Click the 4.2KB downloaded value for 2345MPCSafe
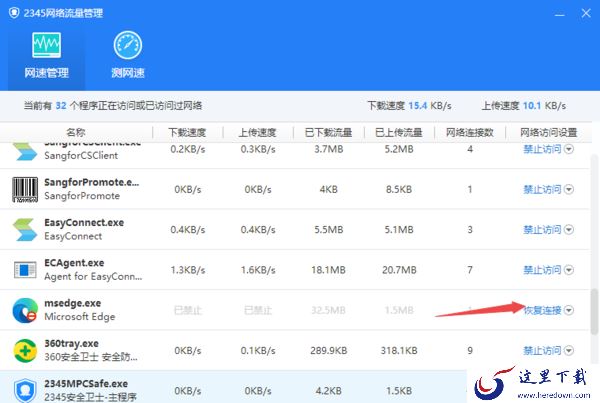The height and width of the screenshot is (403, 600). tap(328, 390)
